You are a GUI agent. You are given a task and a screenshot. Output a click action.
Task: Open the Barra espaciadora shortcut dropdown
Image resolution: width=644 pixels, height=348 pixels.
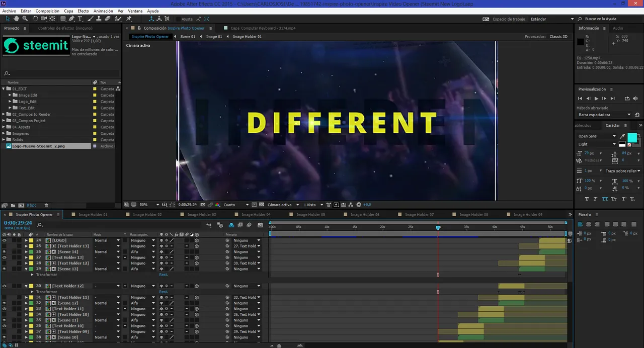click(604, 115)
